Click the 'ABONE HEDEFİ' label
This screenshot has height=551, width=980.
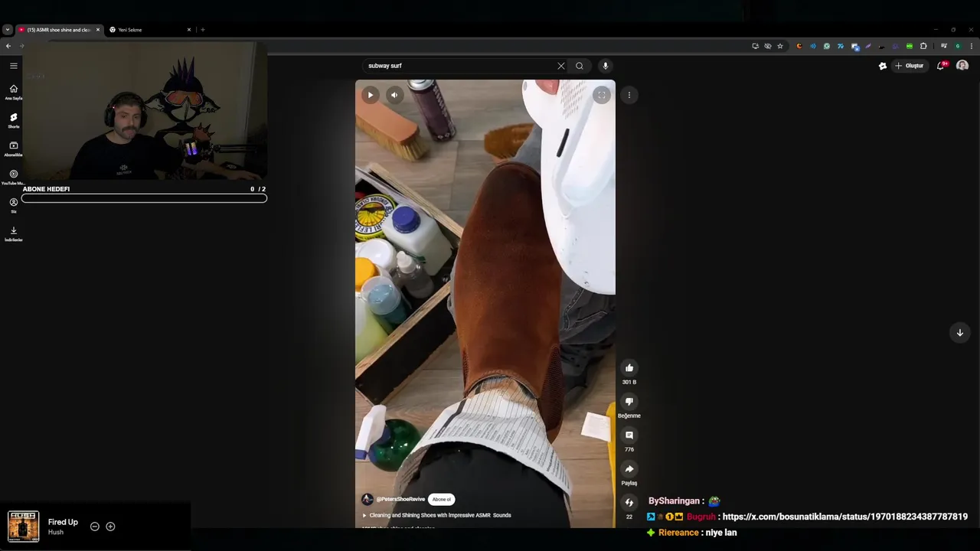[46, 189]
